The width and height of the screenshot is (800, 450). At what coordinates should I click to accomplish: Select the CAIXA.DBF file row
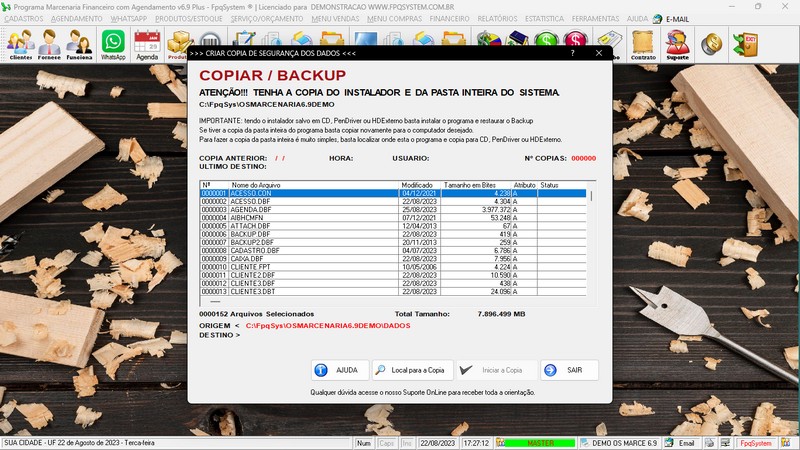pyautogui.click(x=393, y=259)
